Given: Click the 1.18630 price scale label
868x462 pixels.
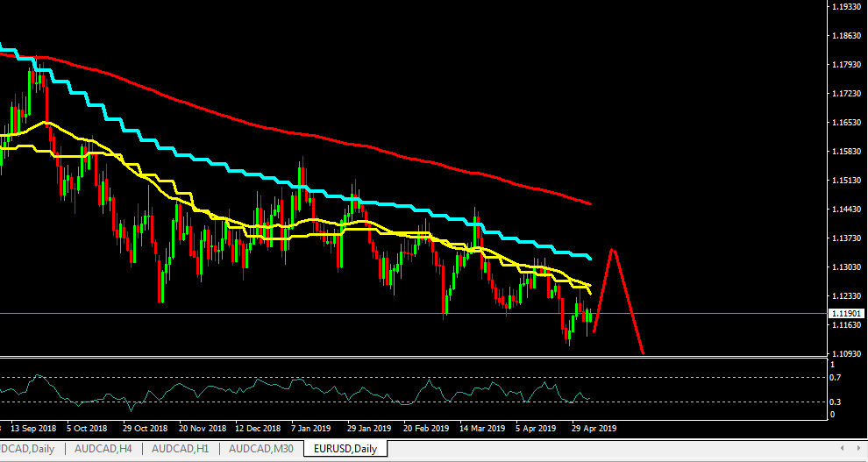Looking at the screenshot, I should pos(846,35).
